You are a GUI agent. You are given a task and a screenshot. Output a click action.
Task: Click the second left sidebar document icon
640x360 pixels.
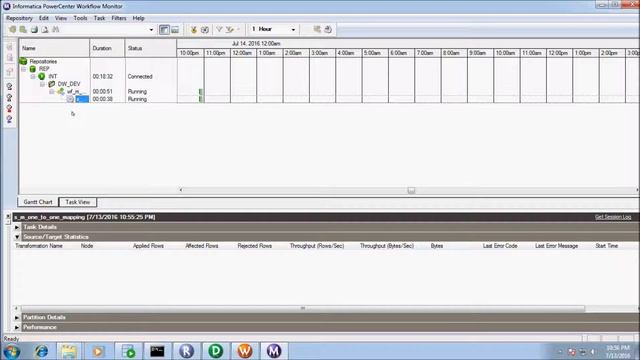[10, 58]
